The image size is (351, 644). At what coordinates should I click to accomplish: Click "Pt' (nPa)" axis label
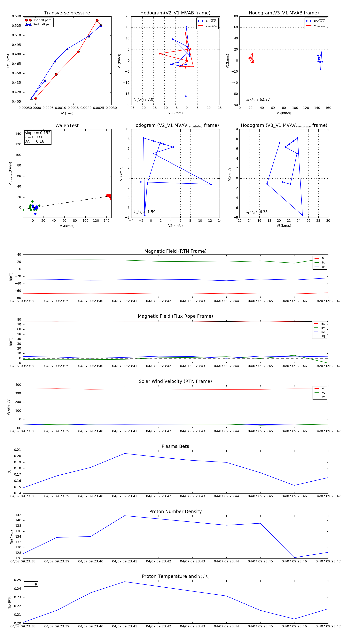(x=8, y=61)
